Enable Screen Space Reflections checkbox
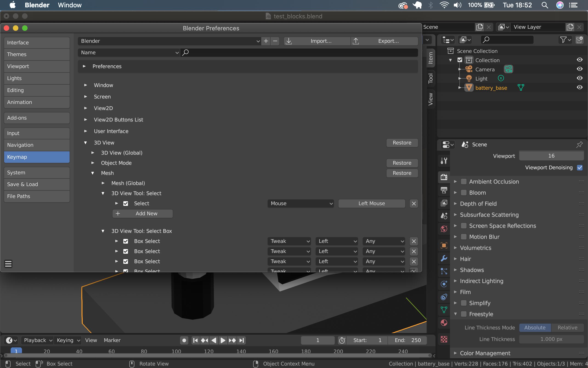The height and width of the screenshot is (368, 588). 464,226
